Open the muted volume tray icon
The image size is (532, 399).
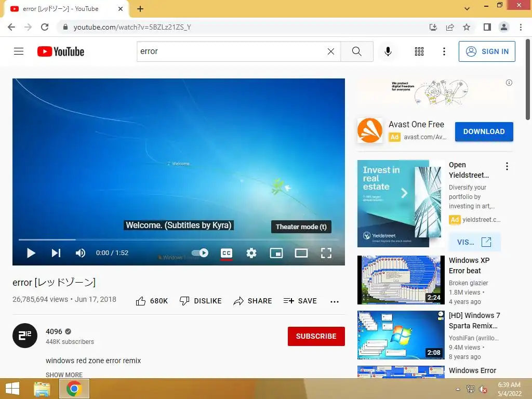pyautogui.click(x=483, y=389)
